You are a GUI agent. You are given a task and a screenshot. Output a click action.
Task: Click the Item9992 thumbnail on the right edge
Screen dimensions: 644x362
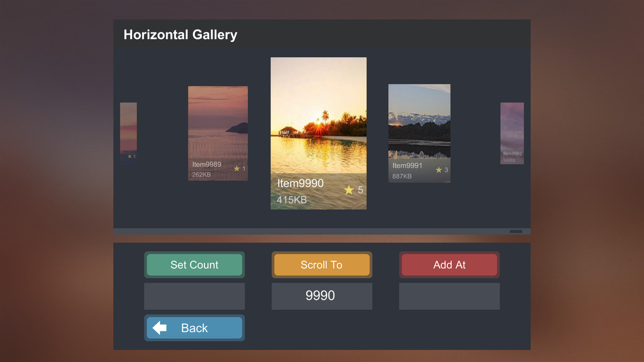click(x=511, y=133)
